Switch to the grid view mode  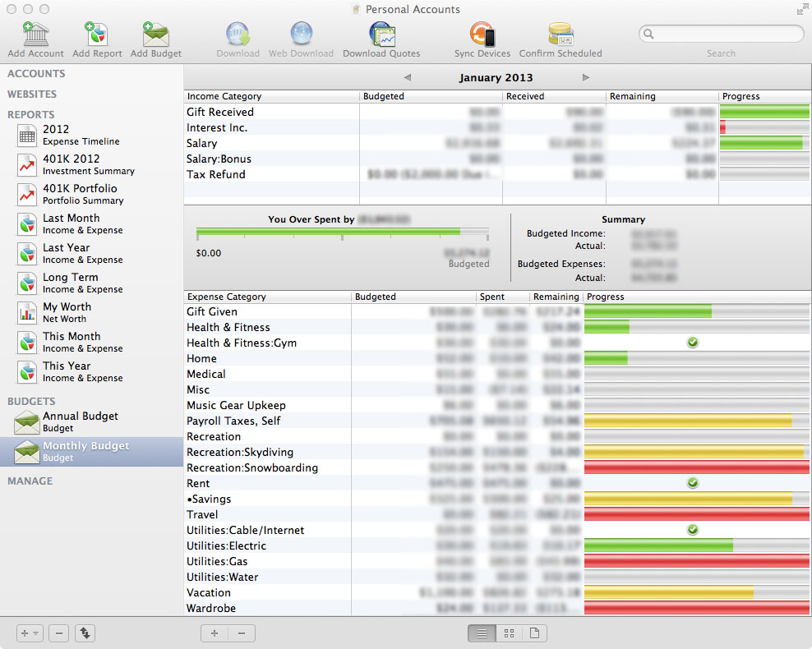tap(509, 633)
